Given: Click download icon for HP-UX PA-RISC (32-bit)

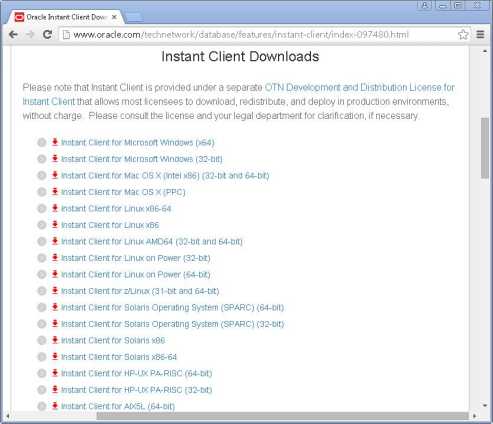Looking at the screenshot, I should [55, 390].
